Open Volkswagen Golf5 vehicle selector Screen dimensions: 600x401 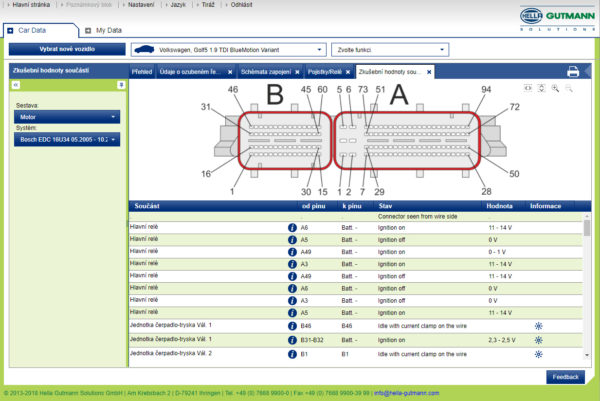click(228, 50)
